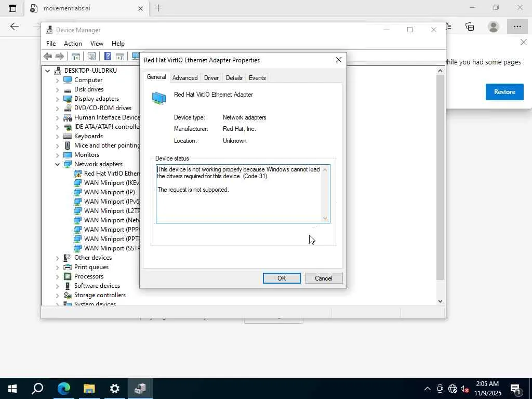The image size is (532, 399).
Task: Click OK in Properties dialog
Action: tap(282, 278)
